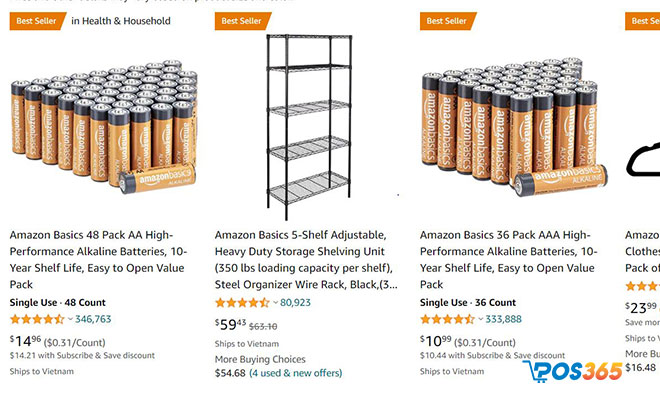Open the black 5-shelf wire rack image
This screenshot has height=404, width=660.
click(x=309, y=127)
